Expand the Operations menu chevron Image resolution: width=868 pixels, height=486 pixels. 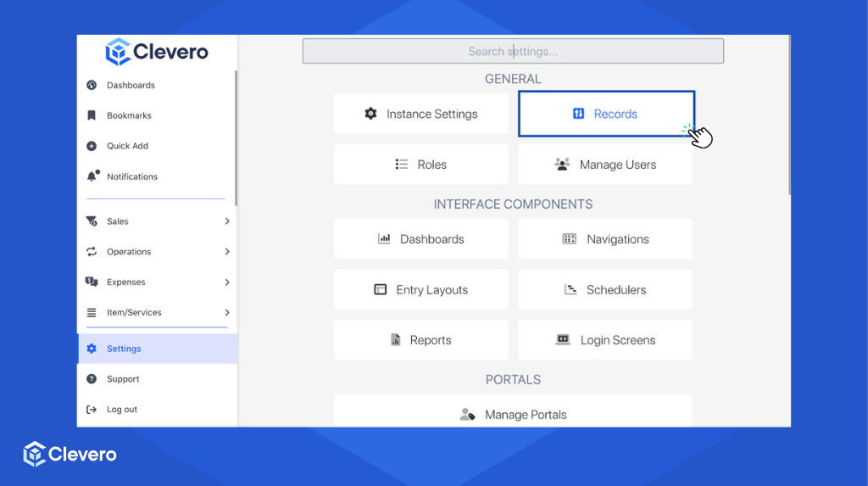tap(227, 252)
